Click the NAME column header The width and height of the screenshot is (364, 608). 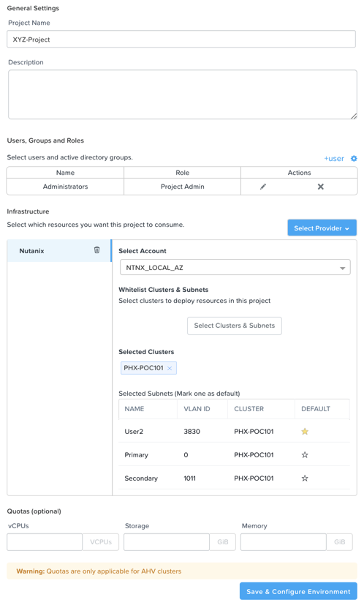point(134,409)
